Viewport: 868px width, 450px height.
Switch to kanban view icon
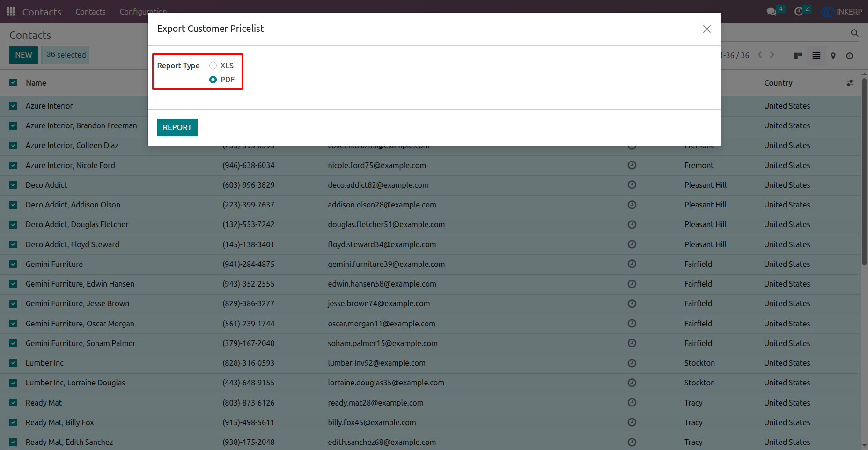(x=798, y=55)
